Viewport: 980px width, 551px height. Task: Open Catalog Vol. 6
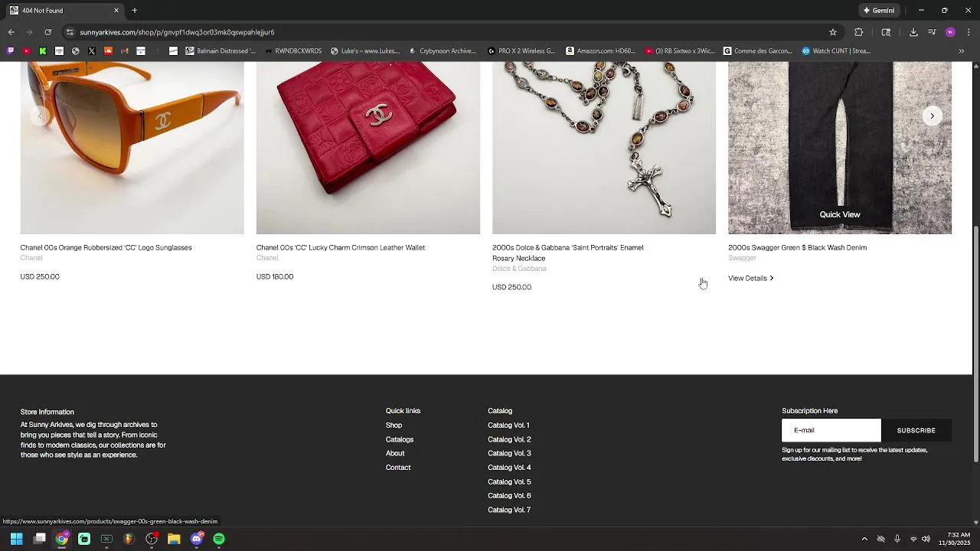(x=509, y=496)
